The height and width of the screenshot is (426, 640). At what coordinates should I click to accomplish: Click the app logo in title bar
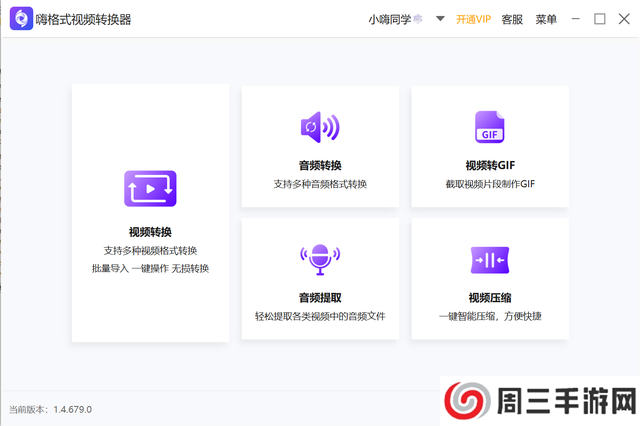point(20,19)
